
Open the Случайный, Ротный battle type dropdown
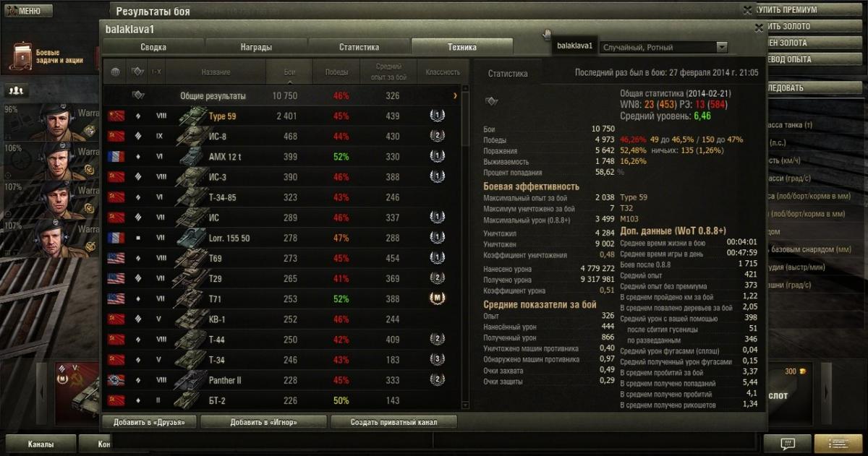663,47
